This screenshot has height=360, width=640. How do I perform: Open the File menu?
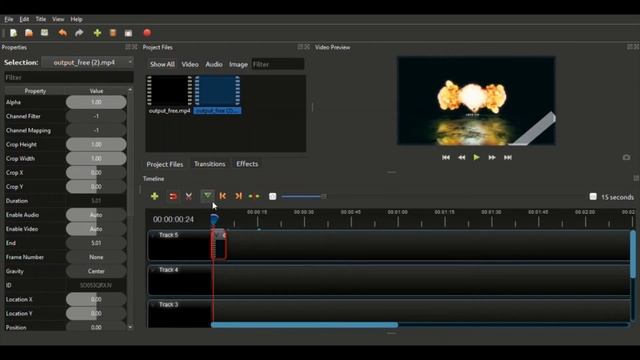pyautogui.click(x=9, y=19)
